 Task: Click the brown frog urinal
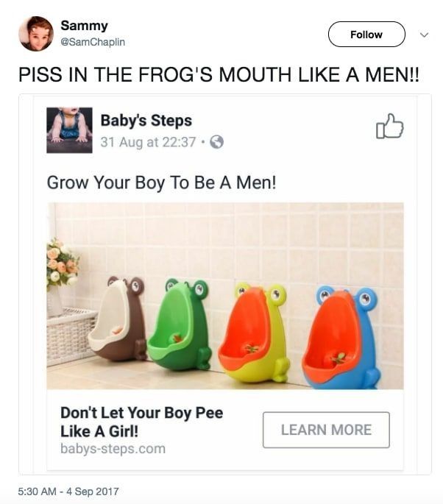118,320
